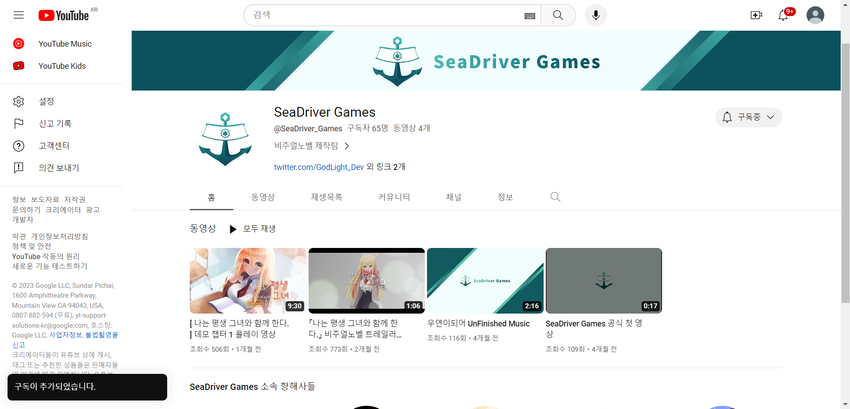Go to YouTube home via logo
The height and width of the screenshot is (409, 850).
click(x=64, y=15)
